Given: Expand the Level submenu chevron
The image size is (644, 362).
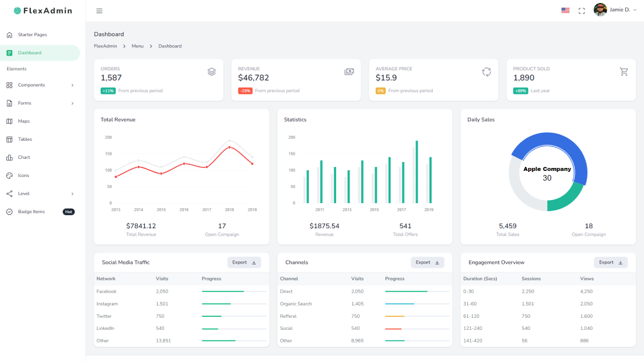Looking at the screenshot, I should [x=72, y=194].
